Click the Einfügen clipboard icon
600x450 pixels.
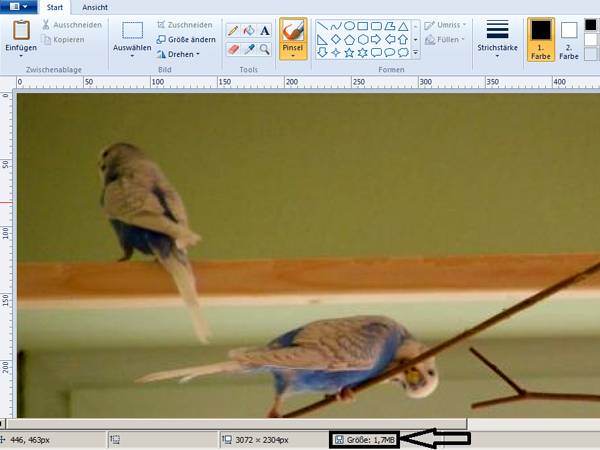[x=21, y=30]
